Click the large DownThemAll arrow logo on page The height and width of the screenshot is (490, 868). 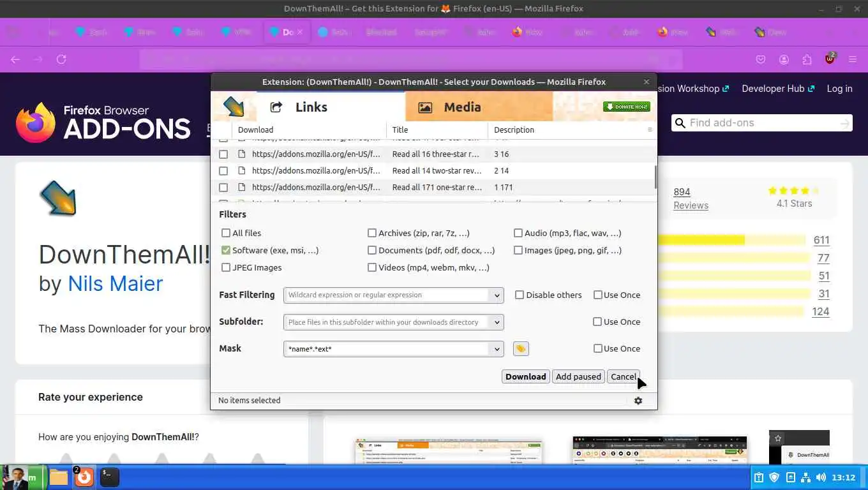tap(58, 198)
